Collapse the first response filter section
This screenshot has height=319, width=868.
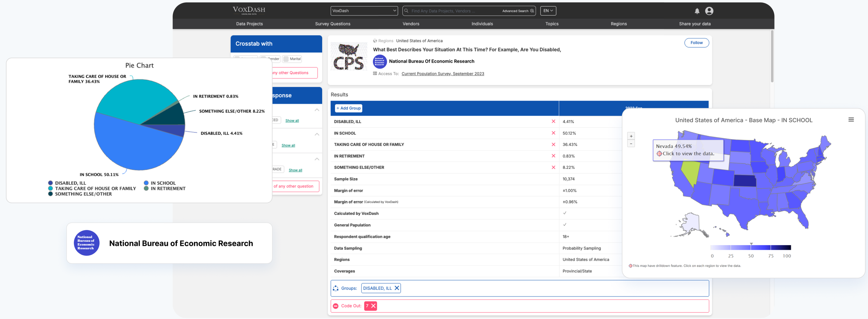tap(317, 110)
